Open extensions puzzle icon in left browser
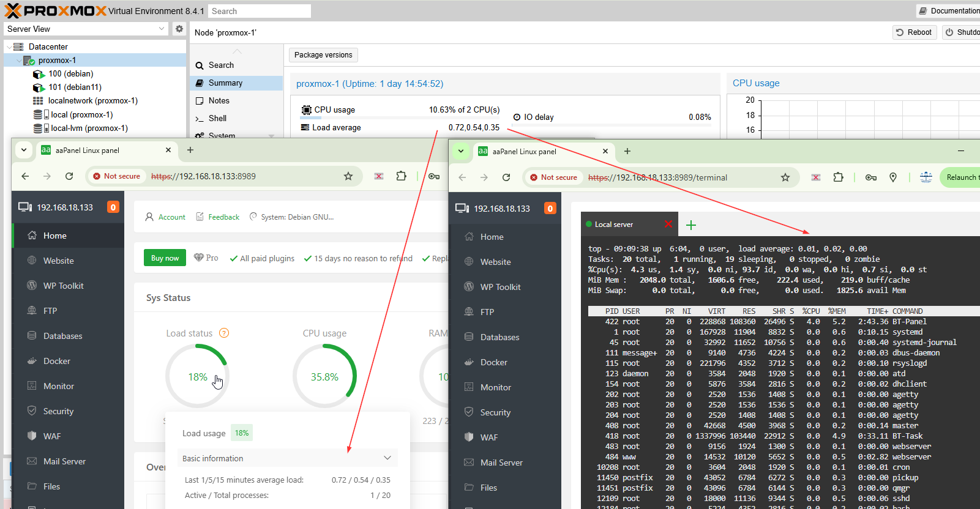 [x=401, y=176]
